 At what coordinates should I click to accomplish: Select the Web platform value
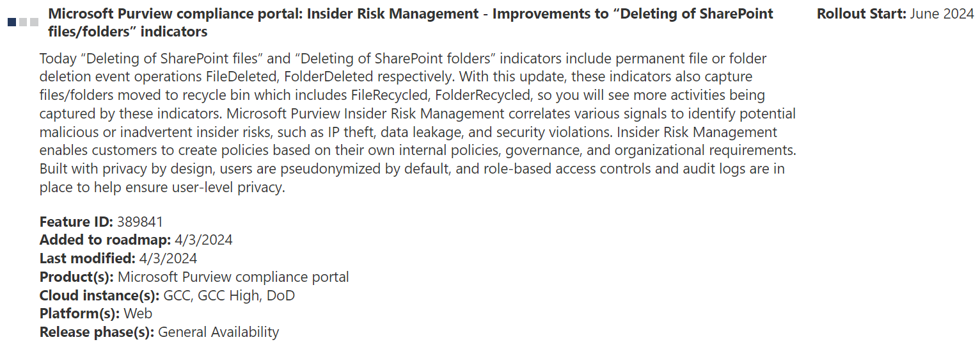138,314
